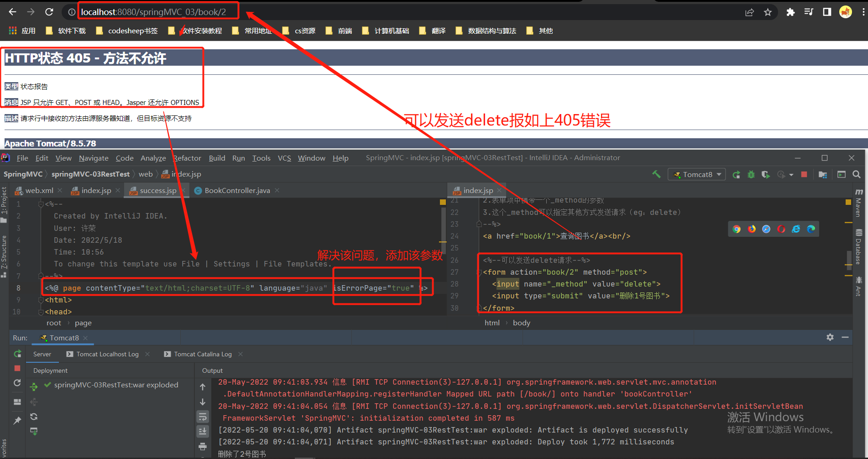Build project with the hammer icon
Viewport: 868px width, 459px height.
[656, 174]
